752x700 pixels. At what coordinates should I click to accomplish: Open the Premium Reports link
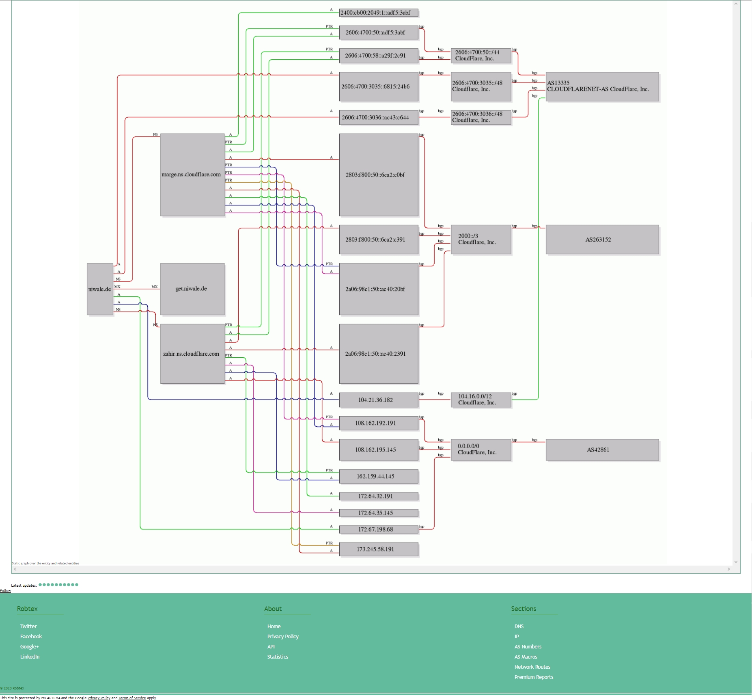point(534,677)
